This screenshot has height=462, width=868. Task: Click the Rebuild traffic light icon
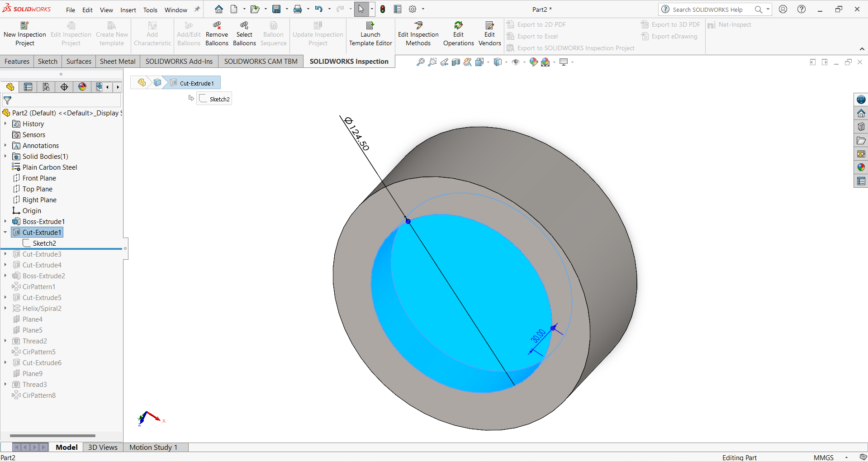coord(383,9)
